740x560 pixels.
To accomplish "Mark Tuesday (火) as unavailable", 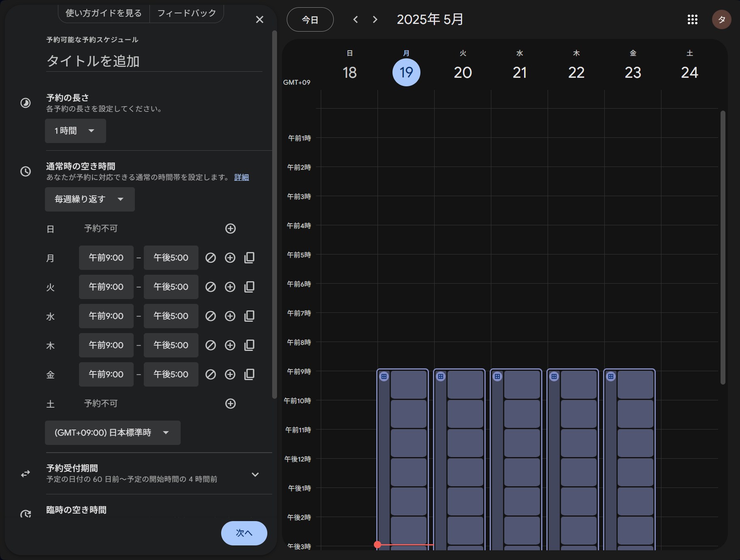I will point(211,287).
